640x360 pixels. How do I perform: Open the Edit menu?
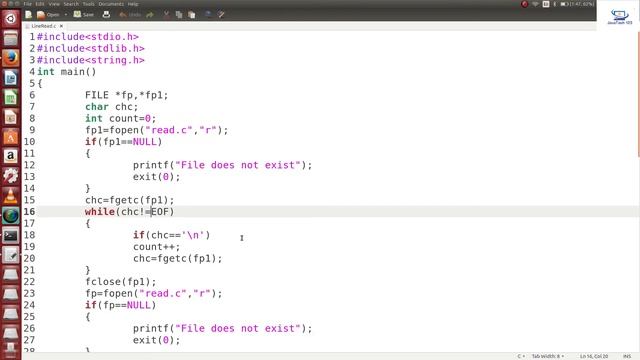click(x=40, y=4)
